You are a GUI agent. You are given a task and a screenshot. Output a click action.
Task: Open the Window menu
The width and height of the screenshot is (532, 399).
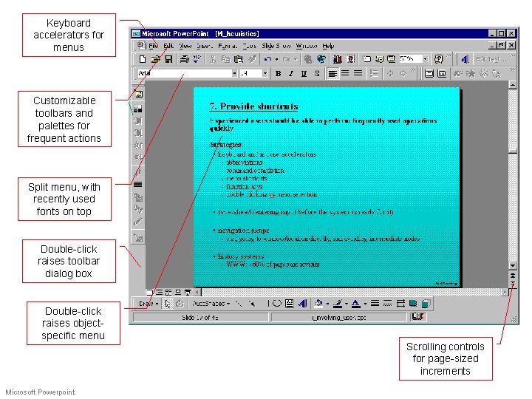click(307, 46)
